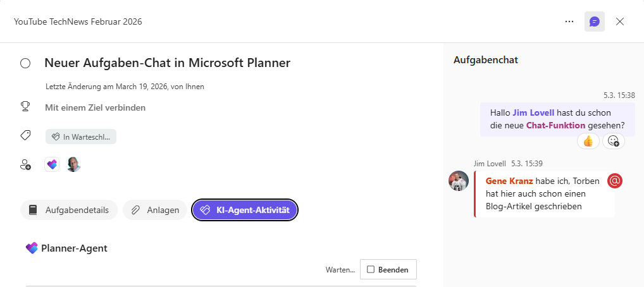Open the more options ellipsis menu
Screen dimensions: 644x287
569,21
